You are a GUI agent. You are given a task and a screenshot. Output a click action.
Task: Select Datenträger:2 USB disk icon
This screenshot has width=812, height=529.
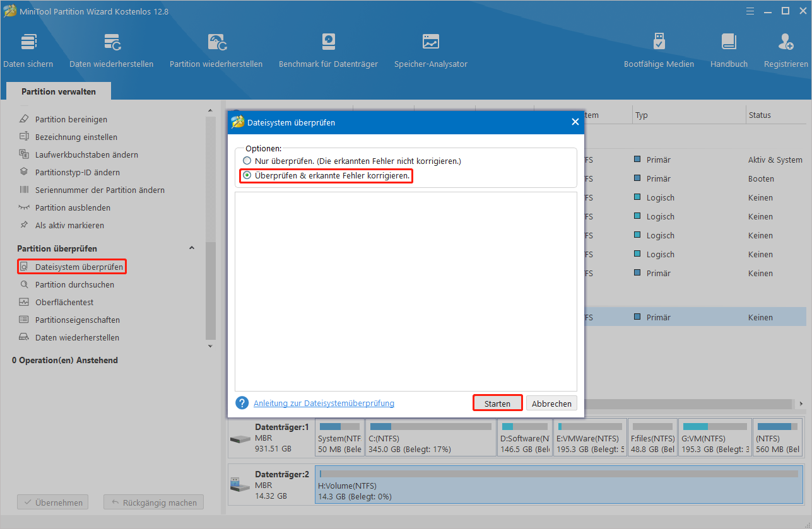tap(240, 485)
